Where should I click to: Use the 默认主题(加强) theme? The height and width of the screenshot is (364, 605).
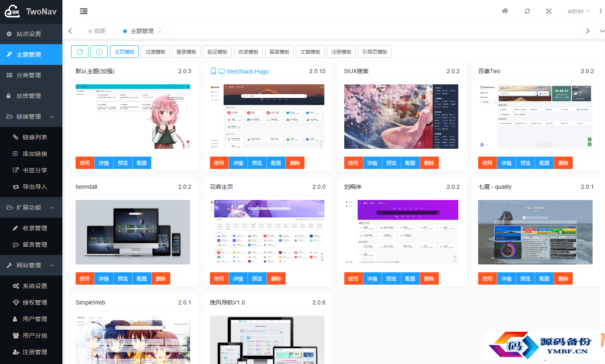85,163
